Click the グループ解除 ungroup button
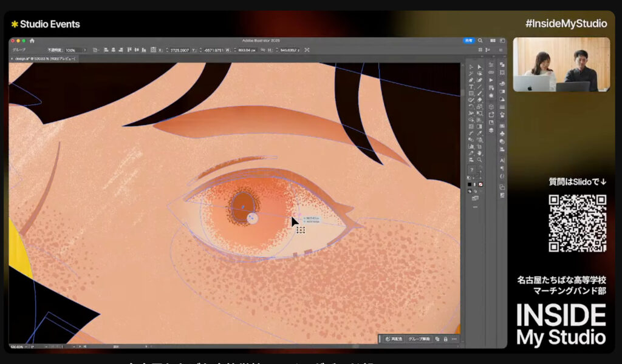Image resolution: width=622 pixels, height=364 pixels. [x=419, y=339]
